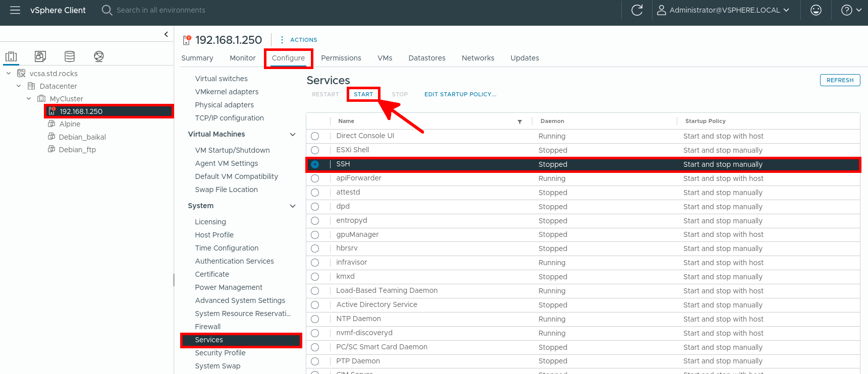The image size is (868, 374).
Task: Open the Monitor tab
Action: (243, 58)
